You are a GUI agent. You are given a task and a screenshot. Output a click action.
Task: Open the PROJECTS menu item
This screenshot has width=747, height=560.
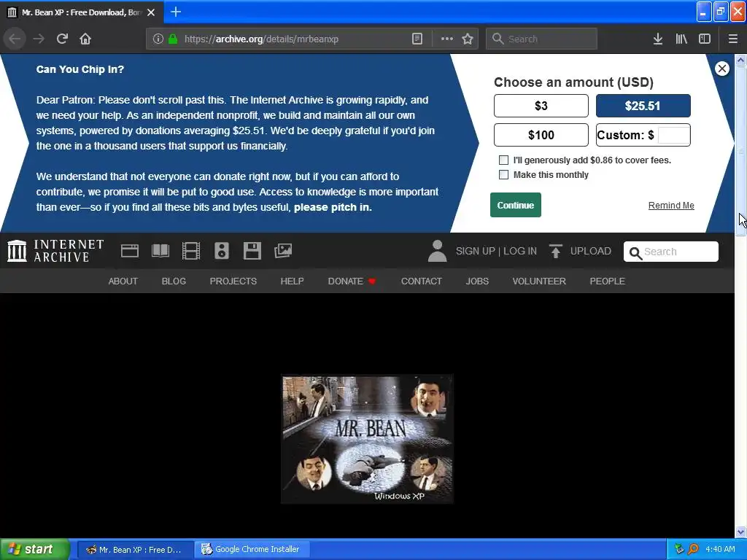[x=233, y=281]
